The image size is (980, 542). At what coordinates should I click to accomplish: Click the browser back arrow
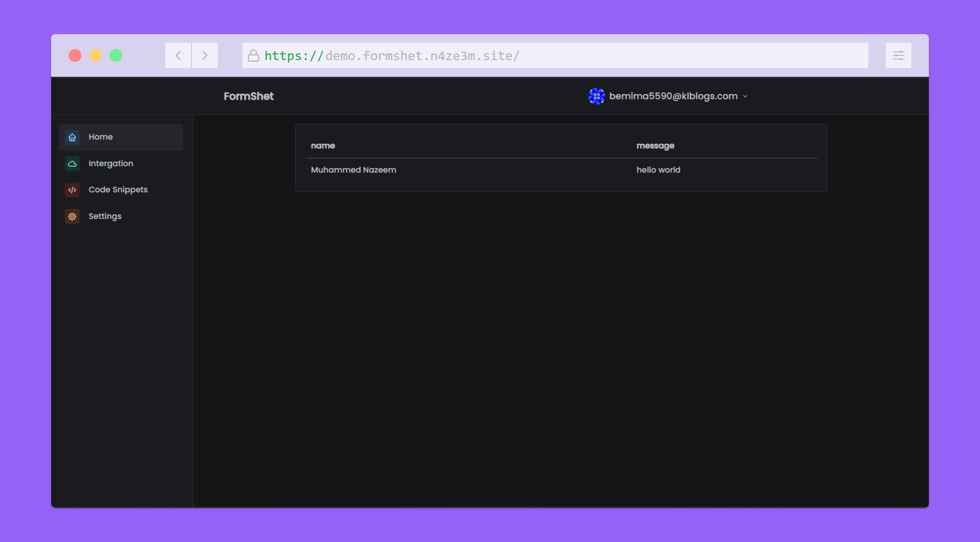tap(178, 55)
